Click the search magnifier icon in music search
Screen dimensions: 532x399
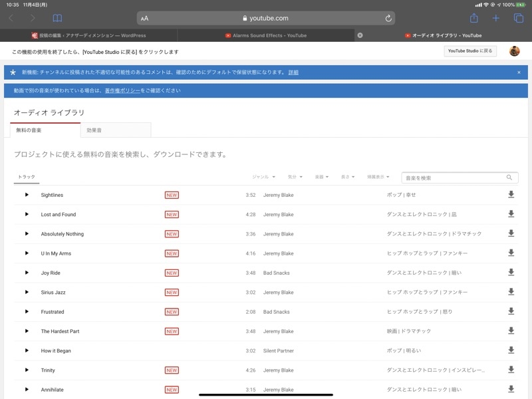pyautogui.click(x=509, y=178)
